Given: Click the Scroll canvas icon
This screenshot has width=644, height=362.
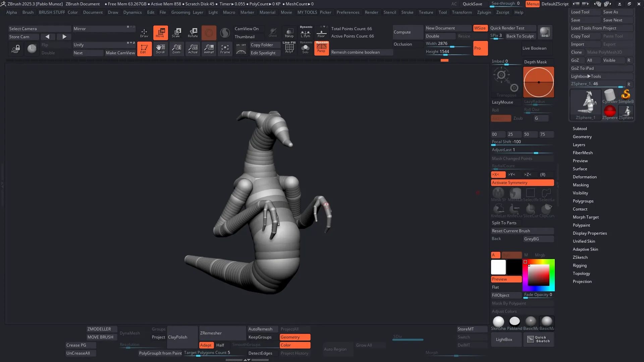Looking at the screenshot, I should pos(160,49).
